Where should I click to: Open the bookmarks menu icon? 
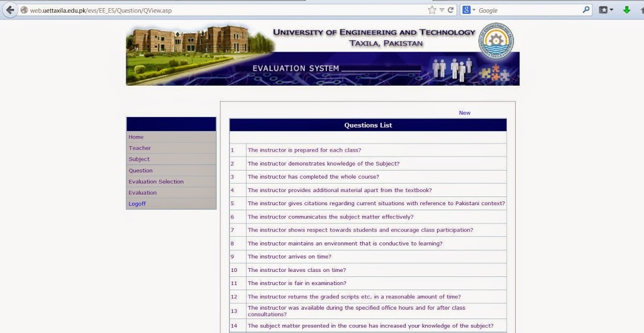click(x=606, y=10)
